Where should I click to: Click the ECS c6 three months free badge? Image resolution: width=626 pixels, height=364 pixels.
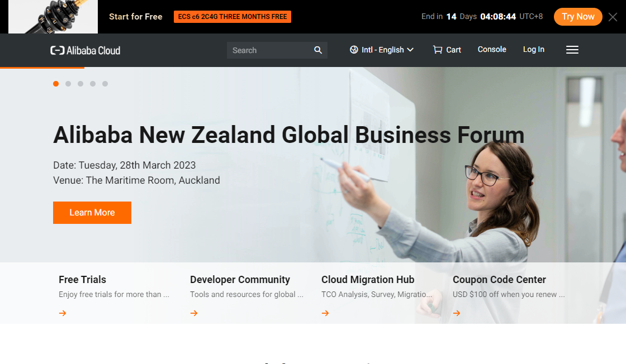tap(233, 17)
